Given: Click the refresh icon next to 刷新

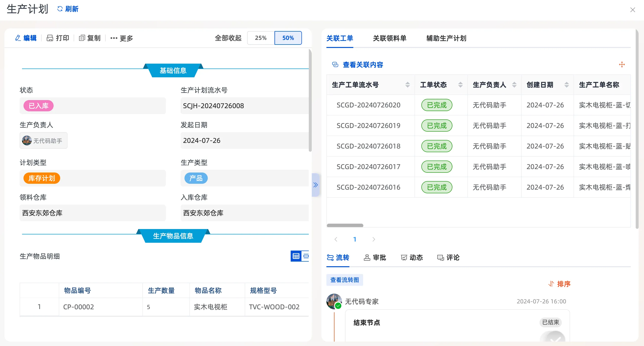Looking at the screenshot, I should pyautogui.click(x=60, y=9).
